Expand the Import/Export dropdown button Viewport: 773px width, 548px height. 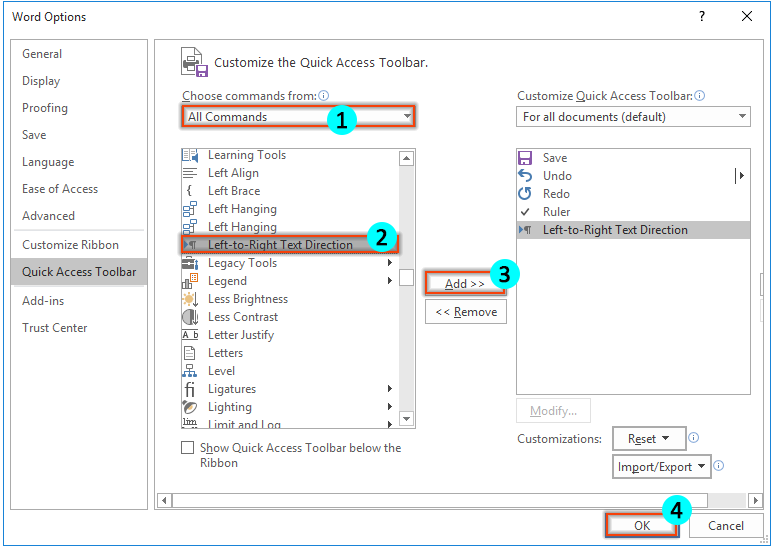pyautogui.click(x=661, y=467)
